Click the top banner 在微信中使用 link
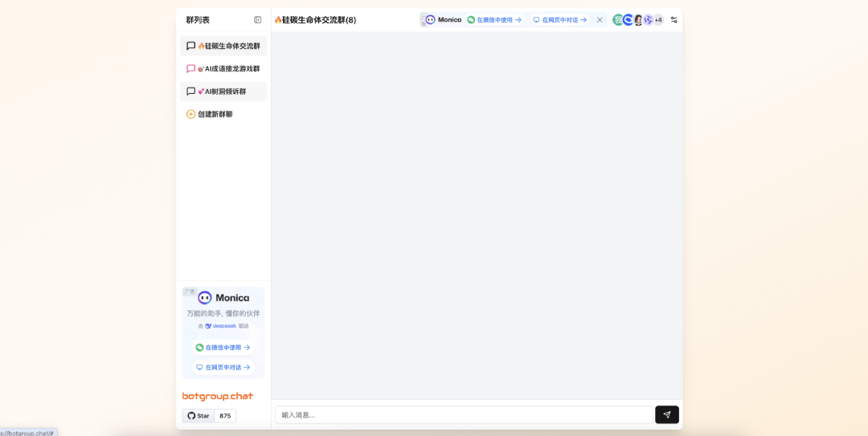The width and height of the screenshot is (868, 436). (494, 20)
